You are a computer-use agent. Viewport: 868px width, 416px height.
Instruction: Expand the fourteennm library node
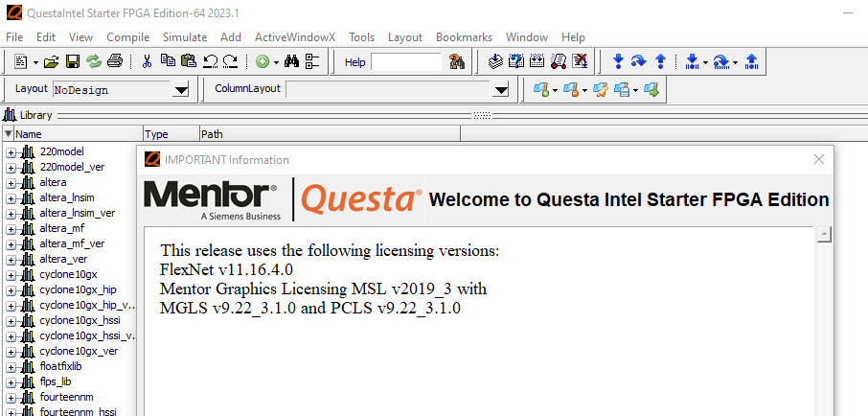click(11, 398)
